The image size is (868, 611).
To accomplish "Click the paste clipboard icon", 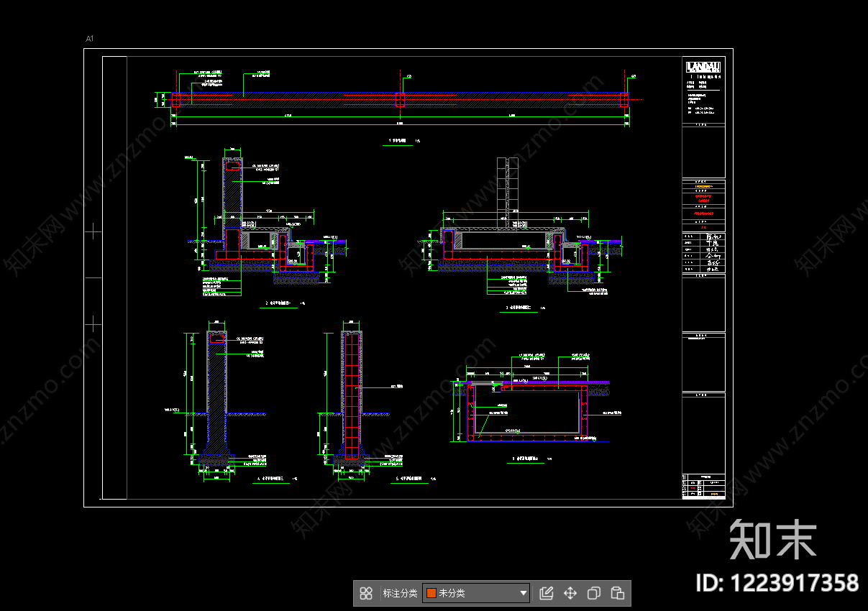I will 617,593.
